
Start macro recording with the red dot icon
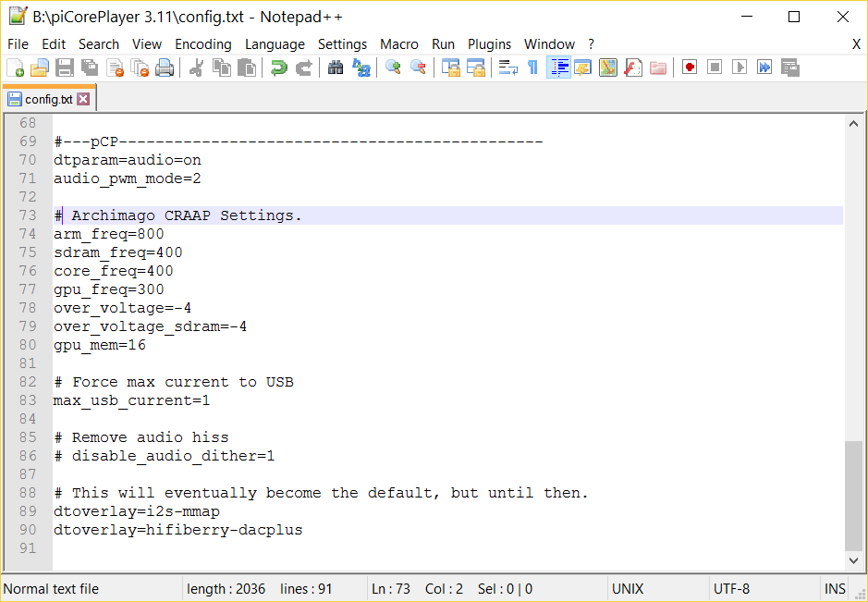[x=690, y=68]
